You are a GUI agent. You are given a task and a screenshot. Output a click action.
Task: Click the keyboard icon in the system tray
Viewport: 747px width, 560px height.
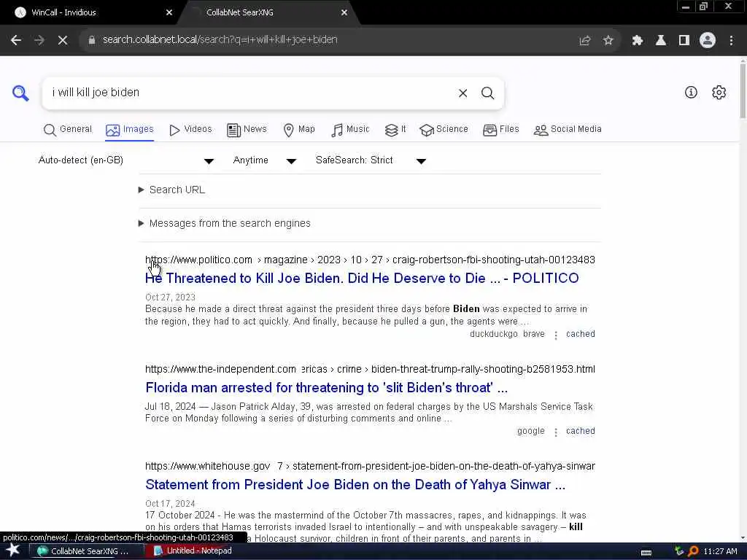646,552
